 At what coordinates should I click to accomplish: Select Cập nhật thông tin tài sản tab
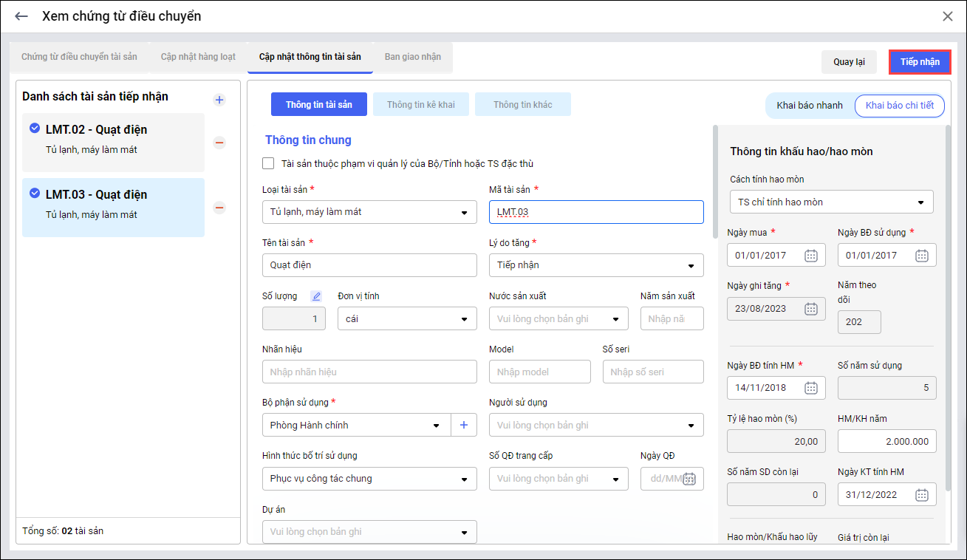[310, 57]
